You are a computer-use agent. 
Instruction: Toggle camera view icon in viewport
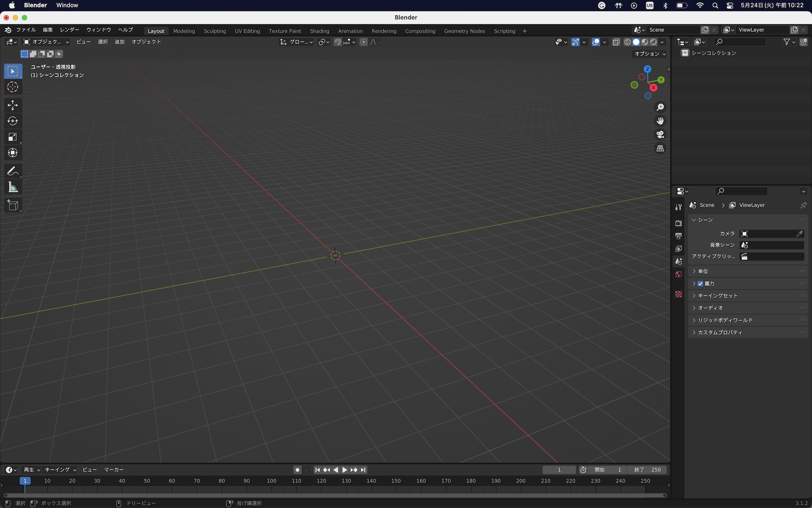[660, 135]
